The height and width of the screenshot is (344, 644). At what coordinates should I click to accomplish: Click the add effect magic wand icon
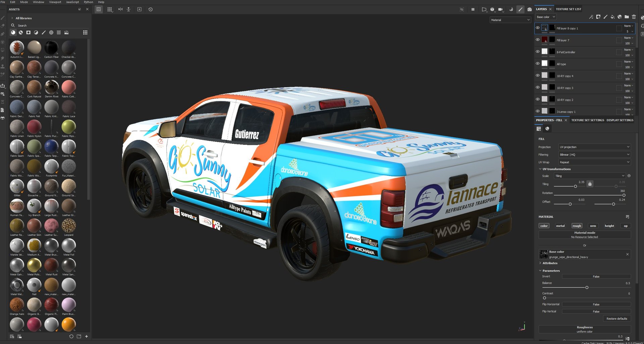point(591,17)
